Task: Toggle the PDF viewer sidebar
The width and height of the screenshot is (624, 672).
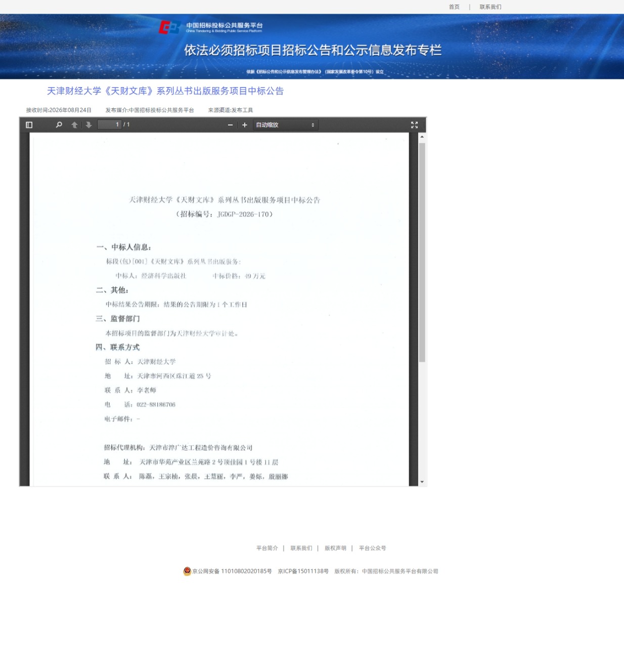Action: tap(29, 125)
